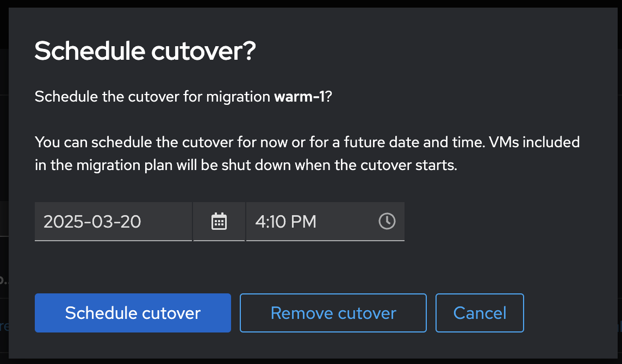Click the PM portion of the time
The image size is (622, 364).
click(303, 222)
